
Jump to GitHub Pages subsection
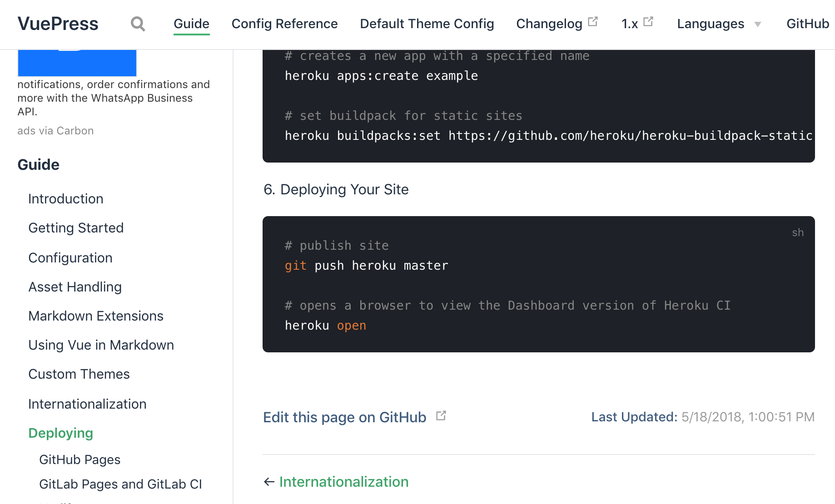point(80,460)
